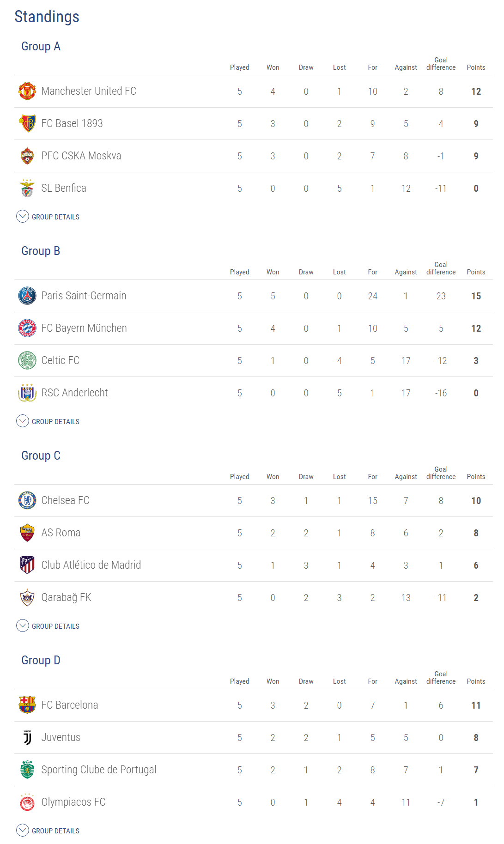
Task: Click the Chelsea FC crest icon
Action: pyautogui.click(x=27, y=500)
